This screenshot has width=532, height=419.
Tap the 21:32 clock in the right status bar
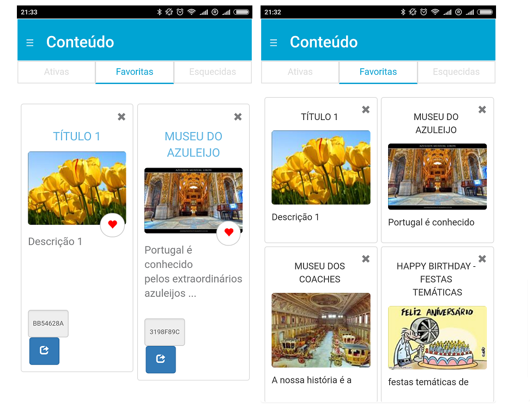pos(273,12)
